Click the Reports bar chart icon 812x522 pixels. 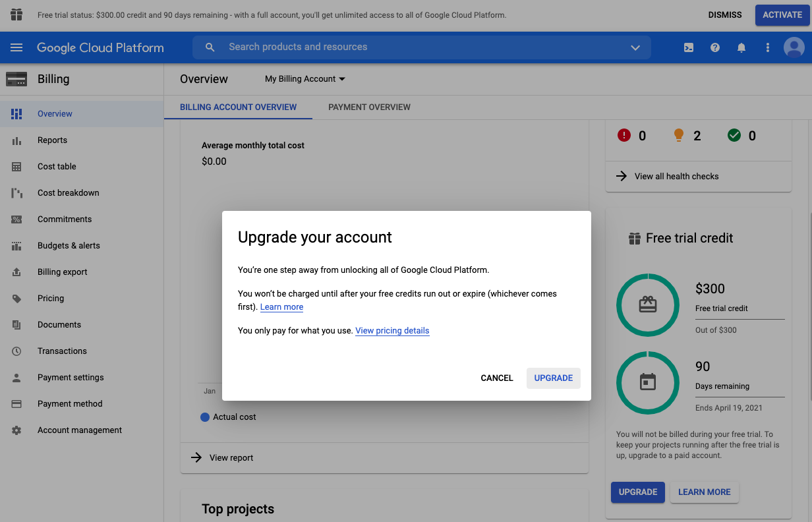[16, 140]
